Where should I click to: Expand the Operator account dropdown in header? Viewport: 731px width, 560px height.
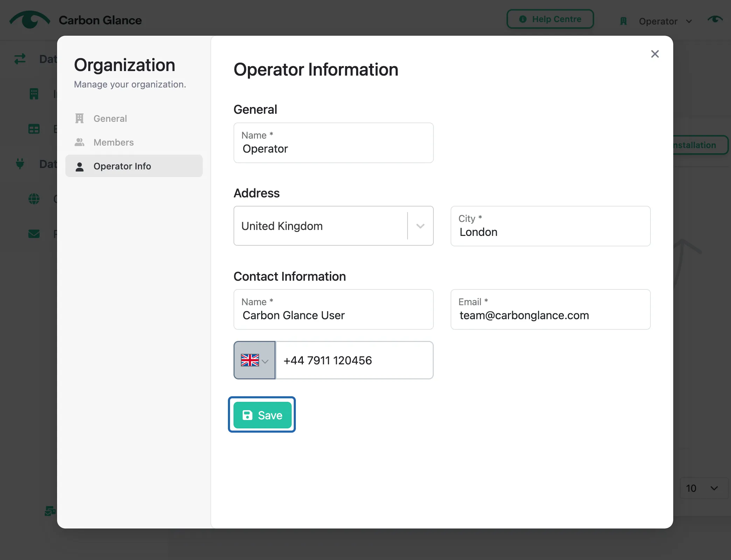pyautogui.click(x=665, y=21)
